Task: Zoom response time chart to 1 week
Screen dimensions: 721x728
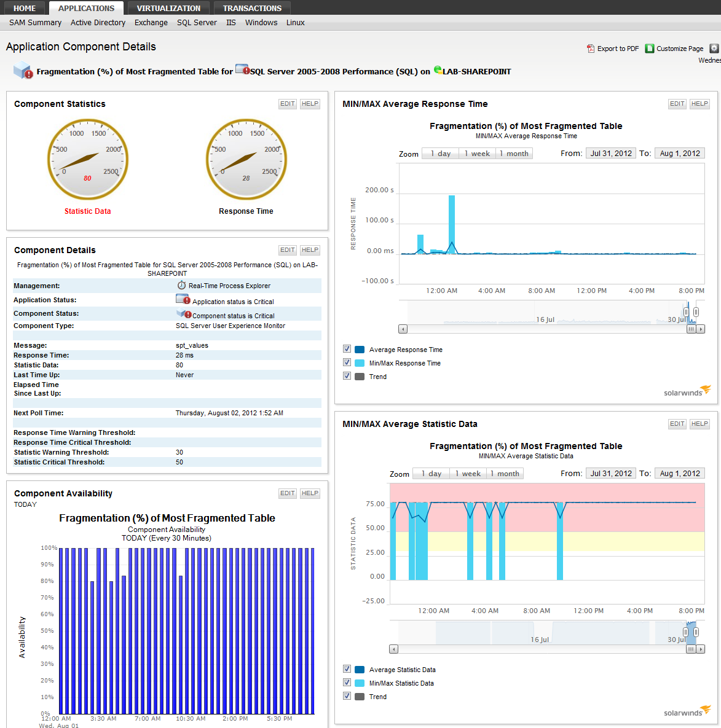Action: (476, 154)
